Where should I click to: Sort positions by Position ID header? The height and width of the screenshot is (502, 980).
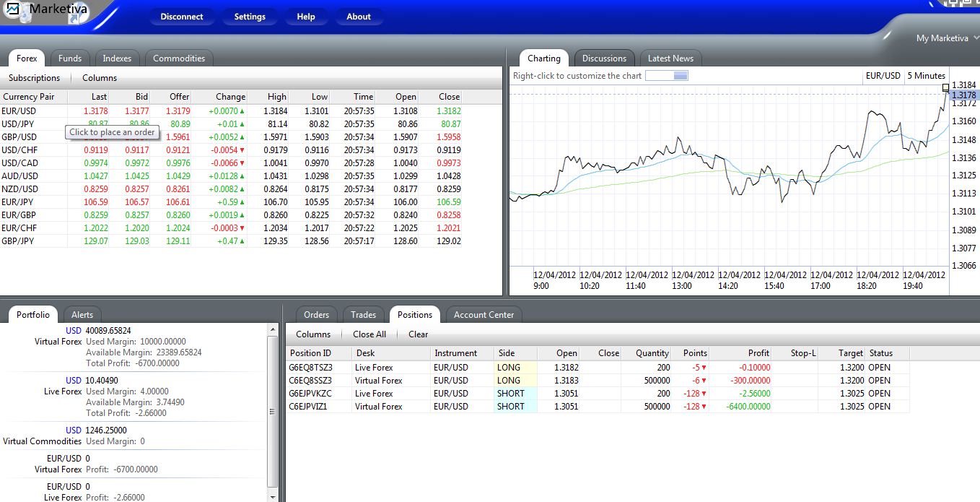click(320, 353)
